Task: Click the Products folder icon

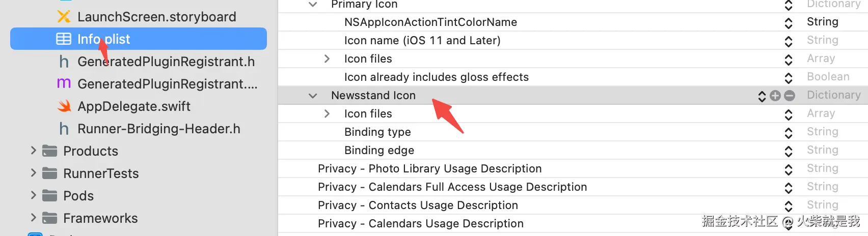Action: [x=49, y=151]
